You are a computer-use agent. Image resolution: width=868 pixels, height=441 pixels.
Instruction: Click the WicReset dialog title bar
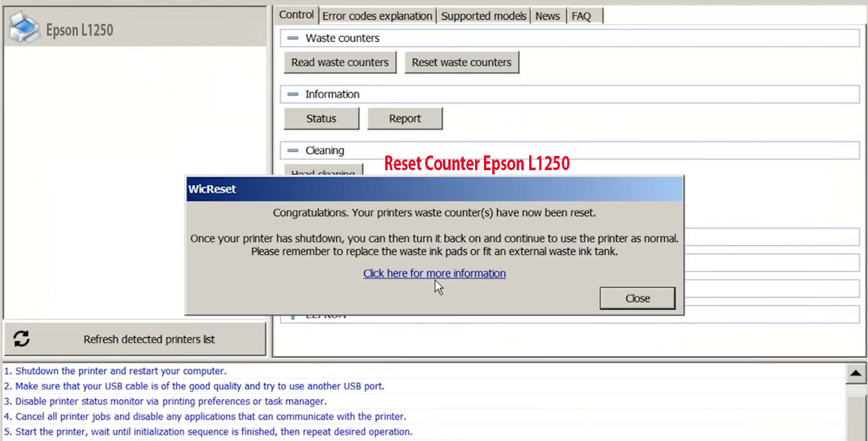click(435, 189)
